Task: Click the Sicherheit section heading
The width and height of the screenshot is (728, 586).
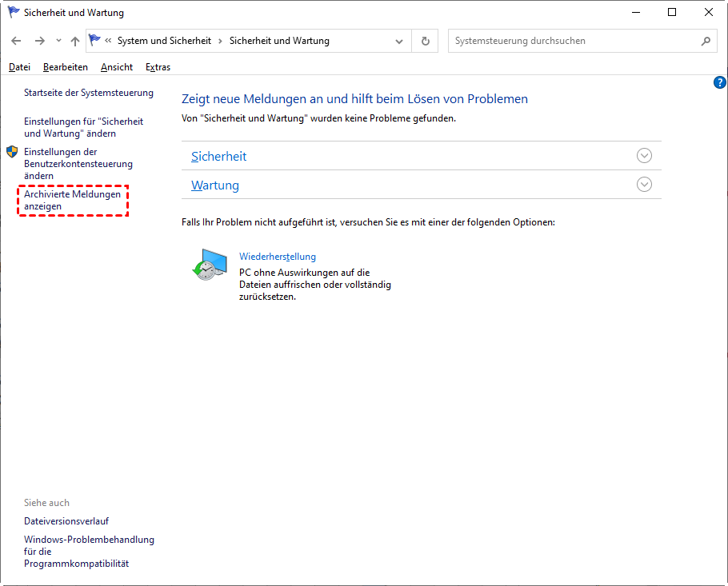Action: pos(218,157)
